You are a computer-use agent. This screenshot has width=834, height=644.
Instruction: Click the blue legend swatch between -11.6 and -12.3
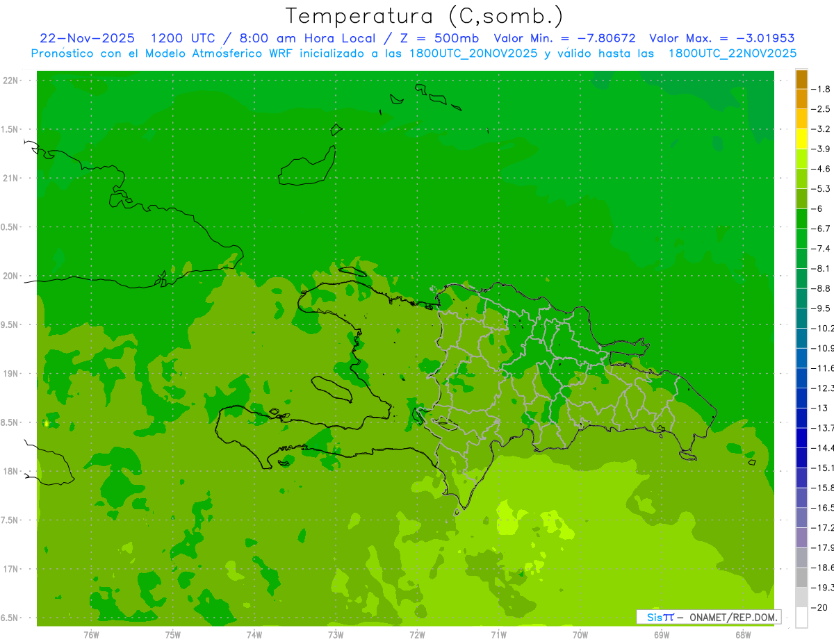801,378
